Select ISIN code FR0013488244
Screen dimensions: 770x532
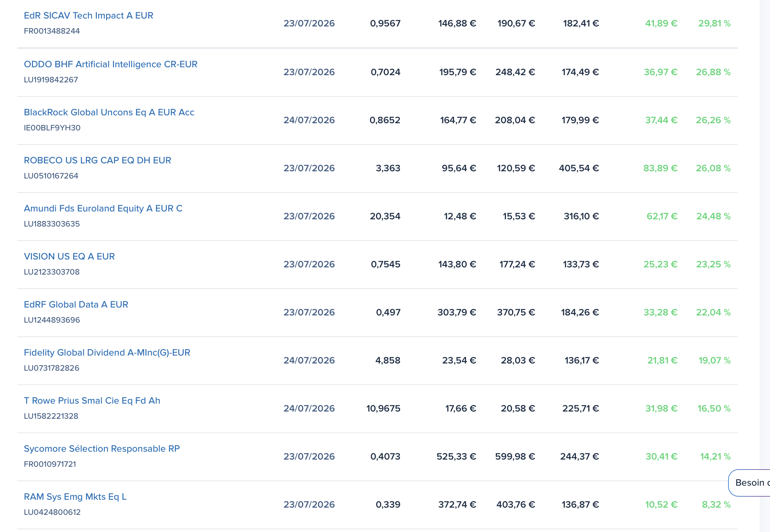pos(52,31)
